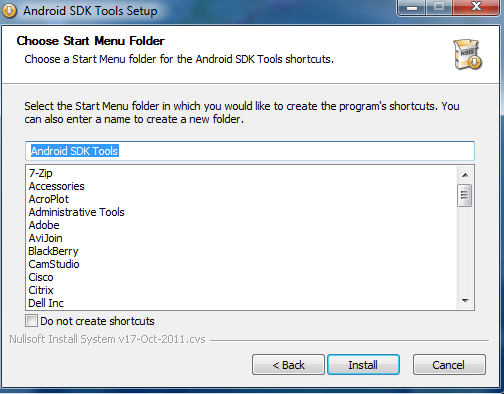Click the Install button

(363, 365)
